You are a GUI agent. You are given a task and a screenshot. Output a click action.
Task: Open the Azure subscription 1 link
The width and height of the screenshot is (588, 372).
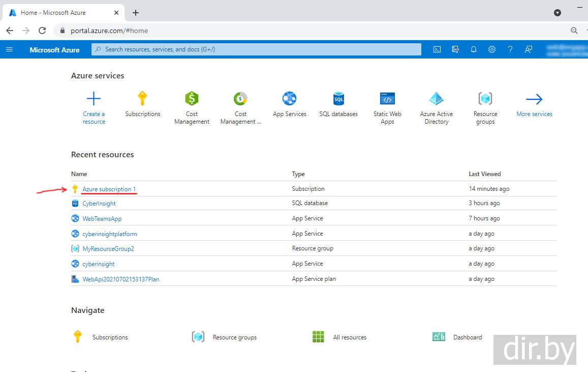(x=109, y=189)
